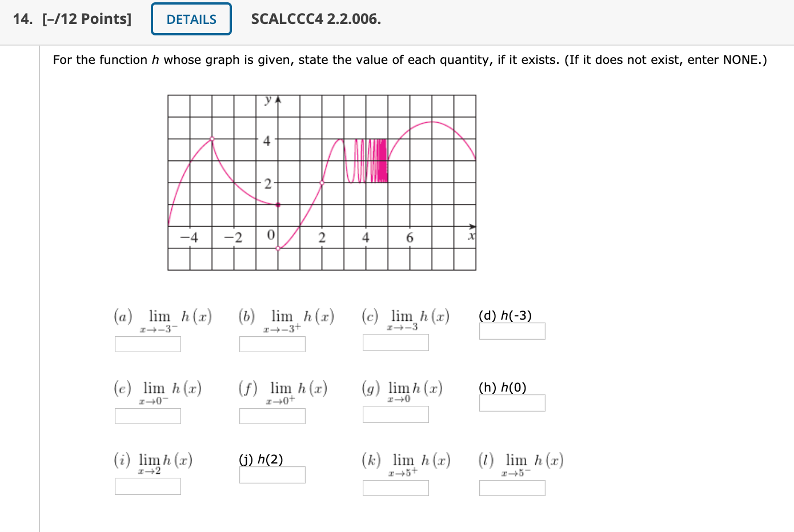Image resolution: width=794 pixels, height=532 pixels.
Task: Click the answer box for part (b)
Action: point(272,344)
